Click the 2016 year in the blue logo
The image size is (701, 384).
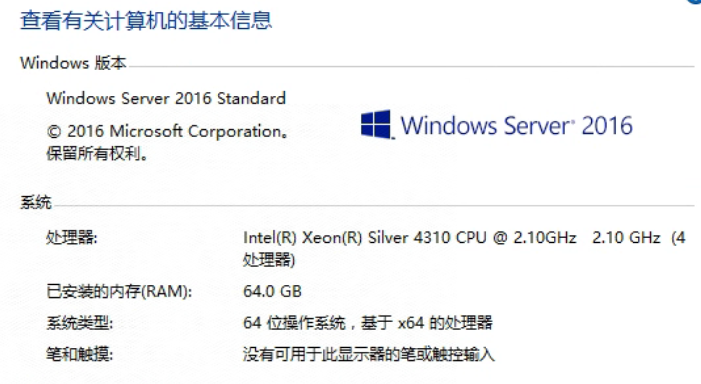(x=607, y=126)
